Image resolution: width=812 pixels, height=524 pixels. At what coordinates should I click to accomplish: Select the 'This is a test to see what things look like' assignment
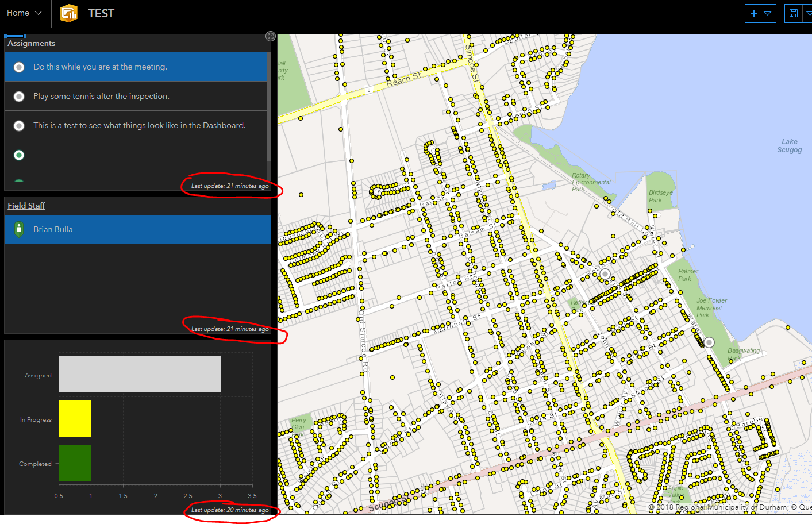tap(136, 126)
